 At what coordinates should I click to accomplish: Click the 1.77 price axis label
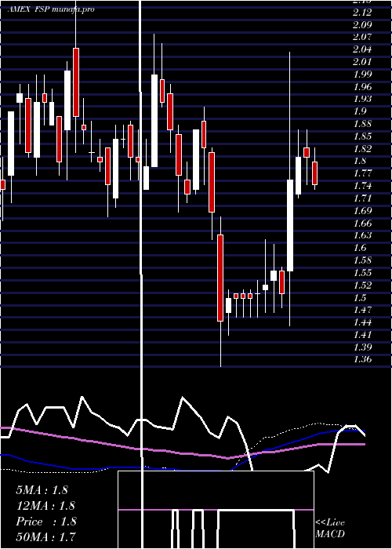(x=362, y=173)
